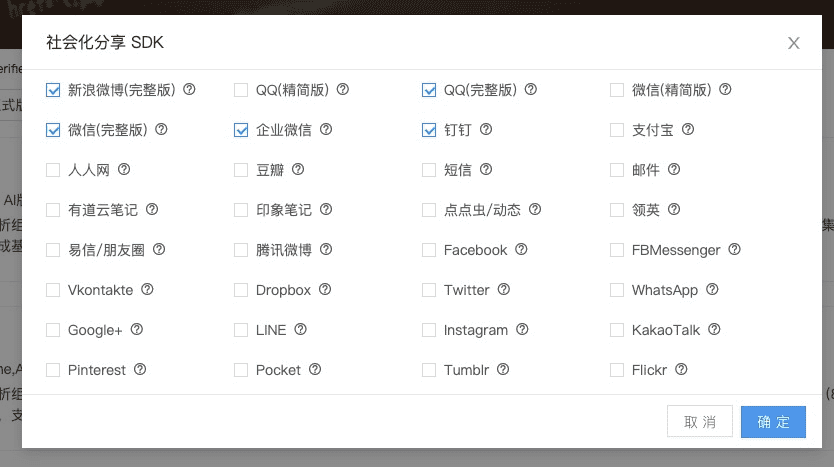Select the Flickr checkbox
The width and height of the screenshot is (834, 467).
click(617, 370)
